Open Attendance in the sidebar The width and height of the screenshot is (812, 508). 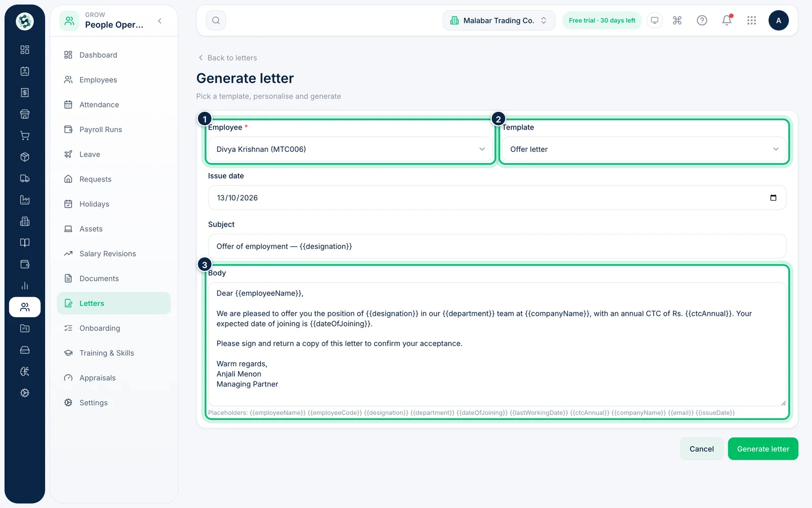coord(114,105)
